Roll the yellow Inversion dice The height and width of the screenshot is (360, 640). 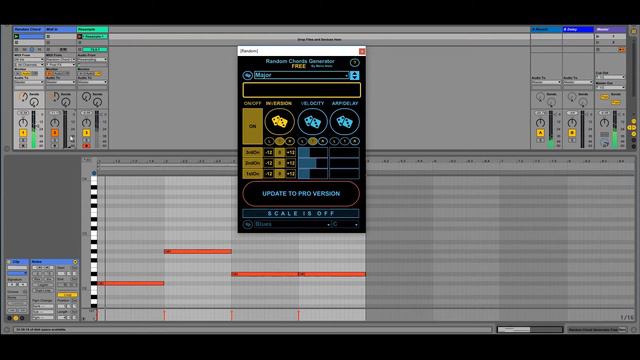point(279,122)
